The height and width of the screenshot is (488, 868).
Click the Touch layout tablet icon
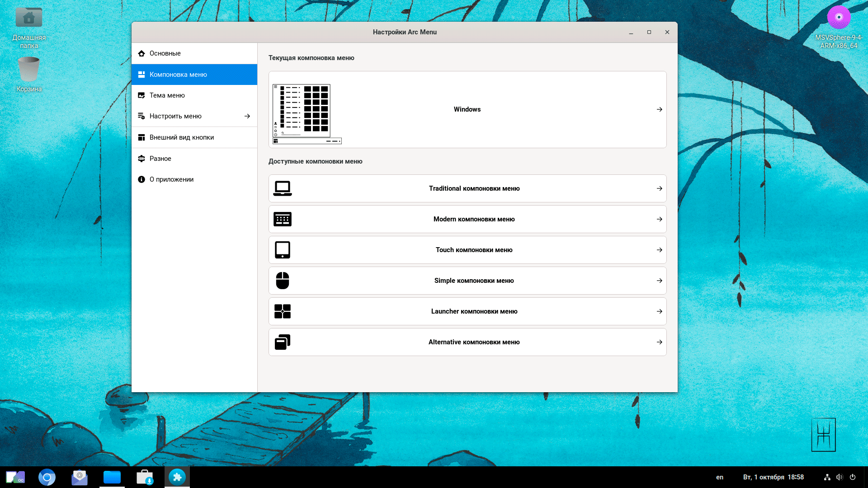pyautogui.click(x=283, y=250)
